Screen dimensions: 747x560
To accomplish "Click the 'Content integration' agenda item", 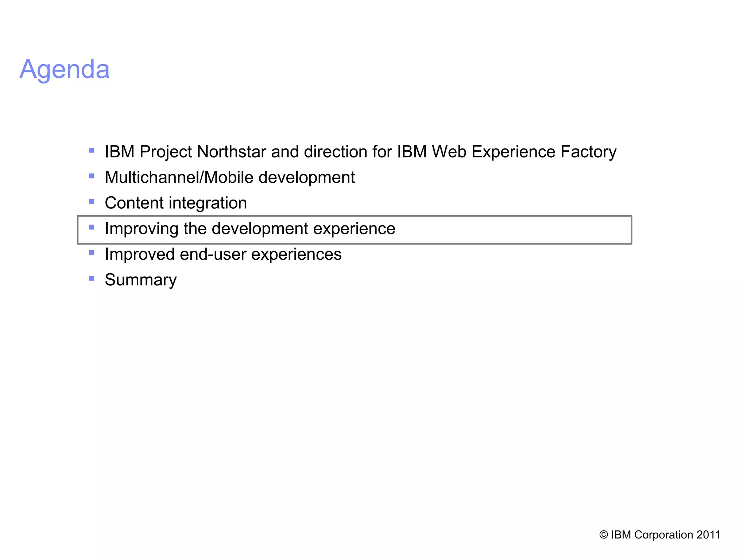I will coord(176,203).
